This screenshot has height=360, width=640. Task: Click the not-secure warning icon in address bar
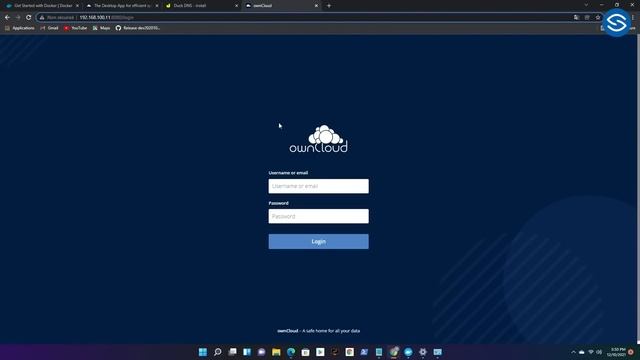pyautogui.click(x=42, y=18)
